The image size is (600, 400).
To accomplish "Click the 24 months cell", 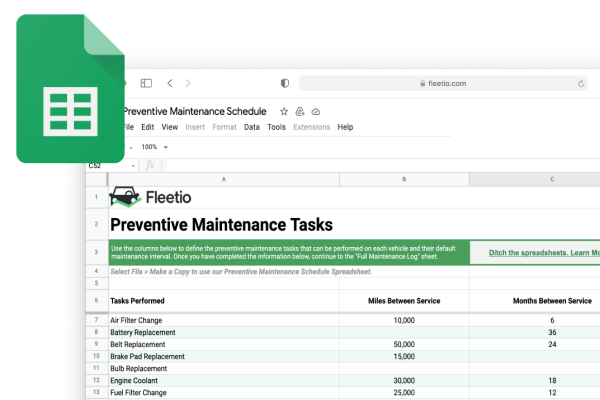I will (x=535, y=344).
